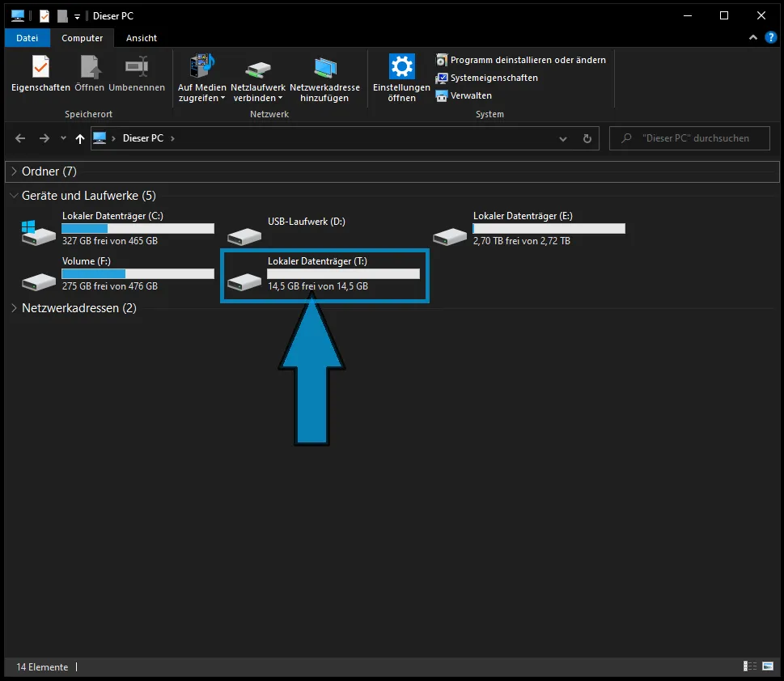Go forward with the forward arrow
Screen dimensions: 784x681
pyautogui.click(x=44, y=138)
